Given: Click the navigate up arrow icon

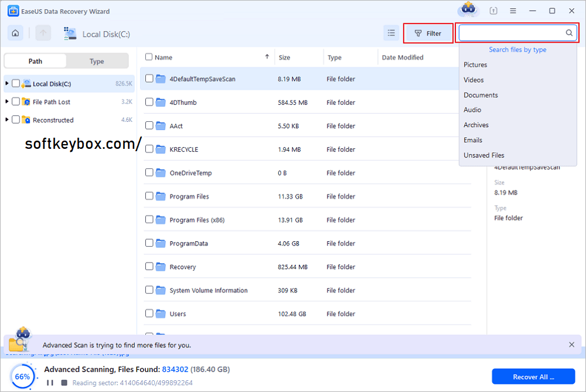Looking at the screenshot, I should coord(43,33).
